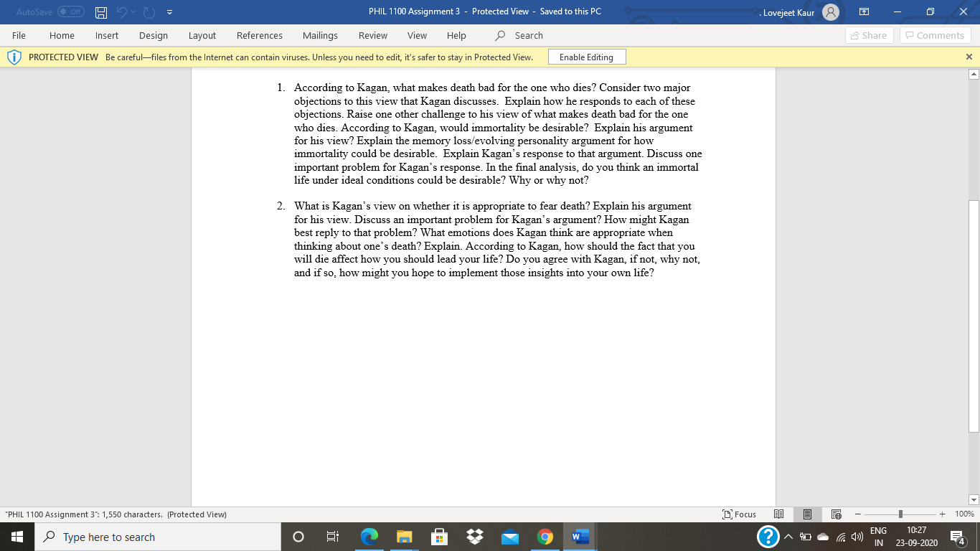
Task: Launch Chrome from the taskbar
Action: click(x=545, y=536)
